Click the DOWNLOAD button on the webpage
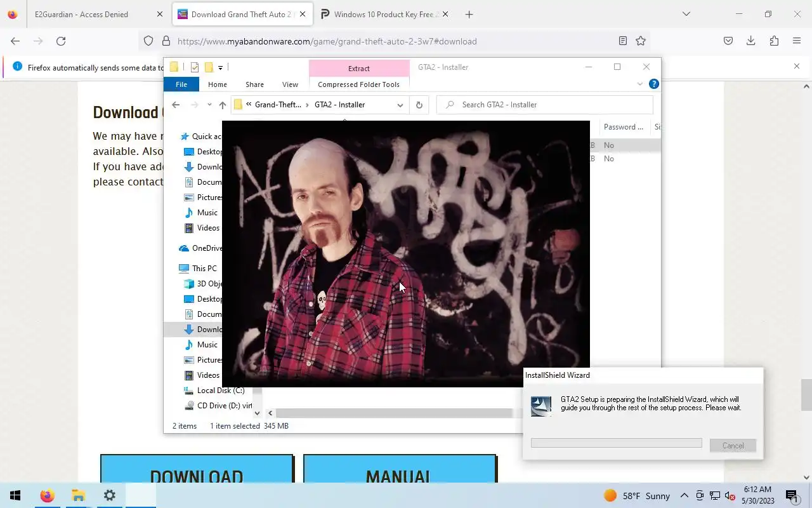This screenshot has height=508, width=812. coord(197,469)
